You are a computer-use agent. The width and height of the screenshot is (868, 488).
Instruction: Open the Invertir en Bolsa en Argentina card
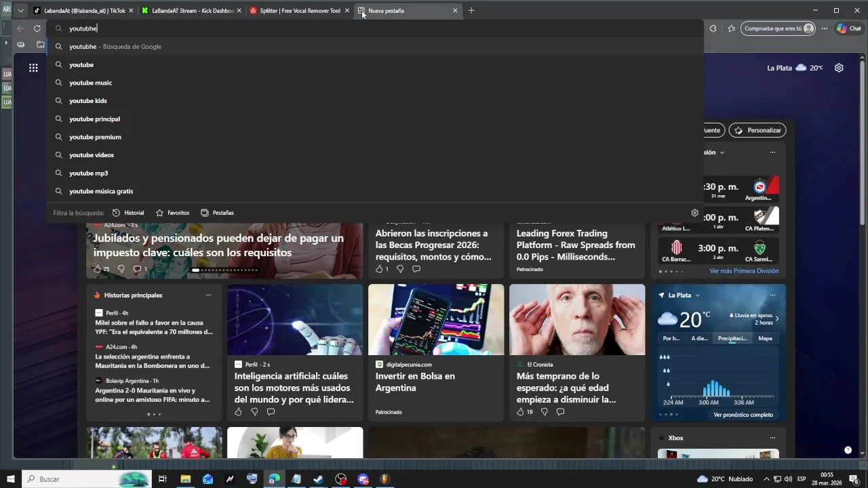pos(436,352)
